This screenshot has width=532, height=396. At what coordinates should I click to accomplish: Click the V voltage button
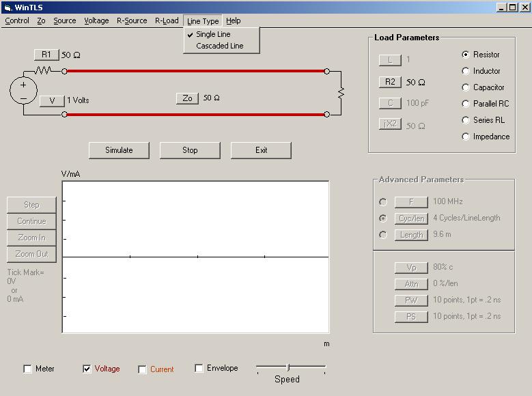[x=52, y=101]
